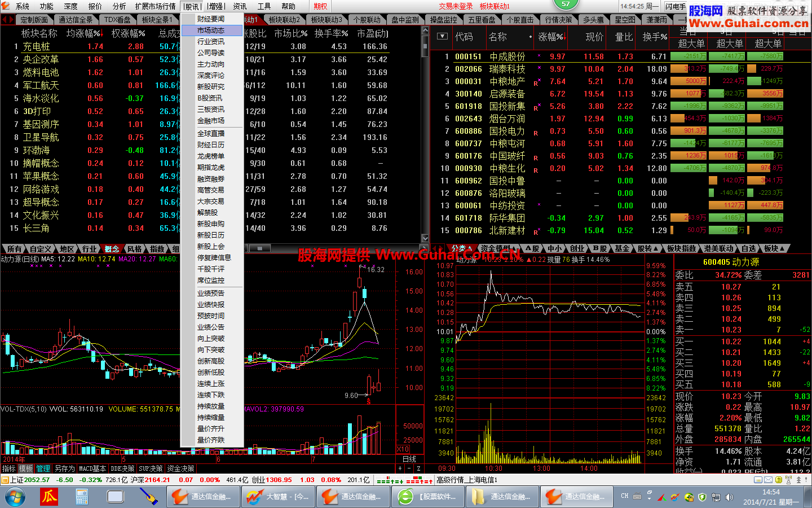The image size is (812, 508).
Task: Click the 另存为 button under chart
Action: tap(64, 468)
